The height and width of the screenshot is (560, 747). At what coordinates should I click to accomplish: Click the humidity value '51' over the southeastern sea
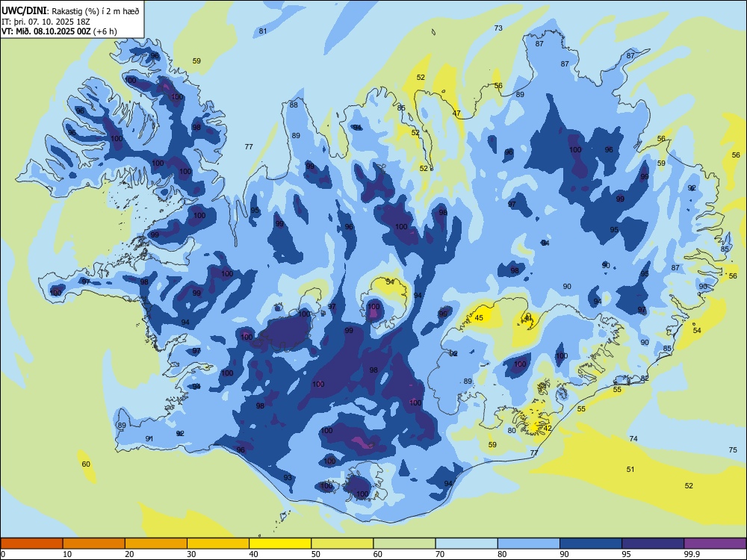(630, 469)
